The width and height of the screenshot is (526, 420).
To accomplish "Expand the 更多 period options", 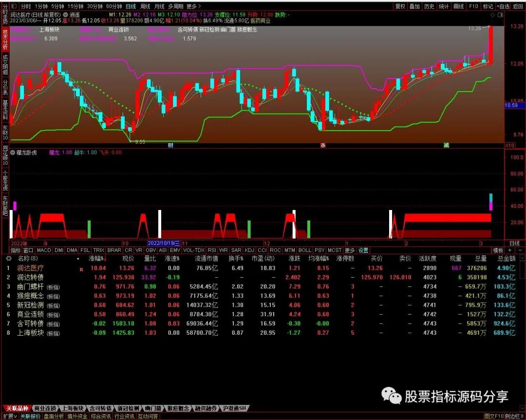I will tap(193, 6).
